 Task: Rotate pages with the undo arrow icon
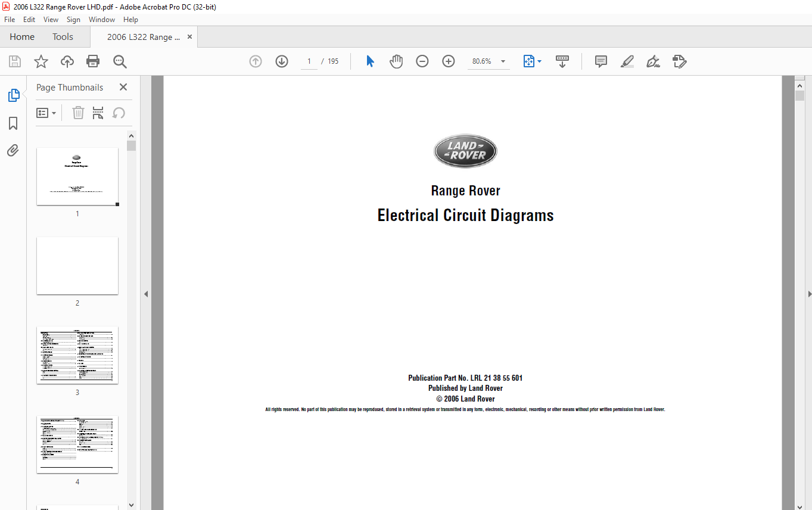(119, 113)
